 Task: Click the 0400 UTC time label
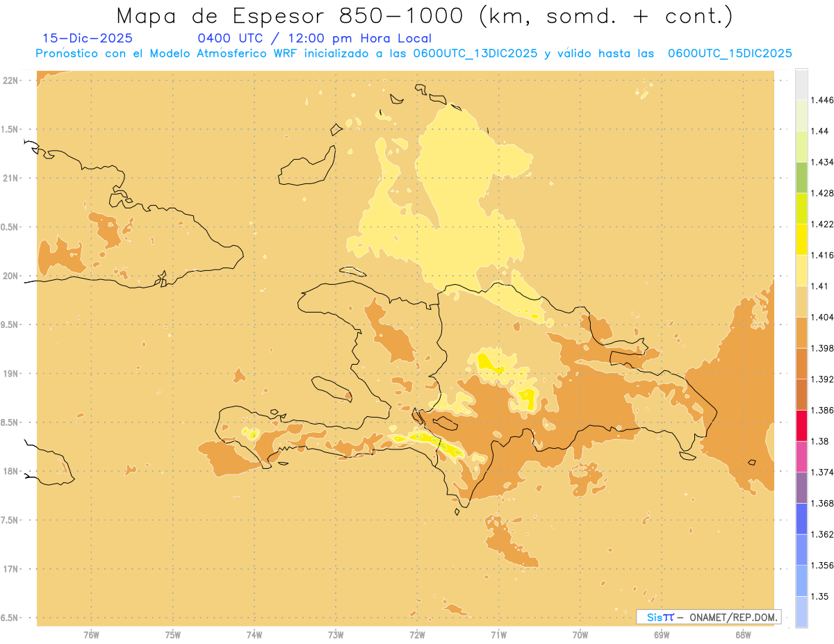pos(230,39)
